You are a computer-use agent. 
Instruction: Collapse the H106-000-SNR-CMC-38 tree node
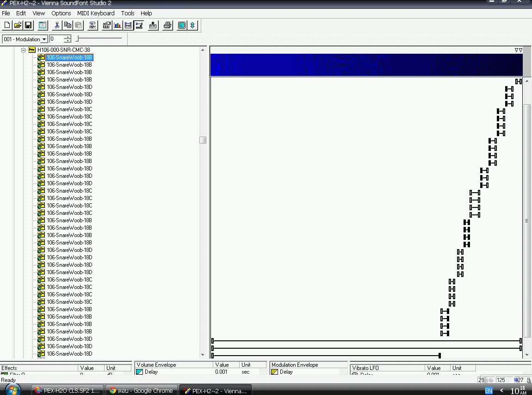pyautogui.click(x=23, y=50)
